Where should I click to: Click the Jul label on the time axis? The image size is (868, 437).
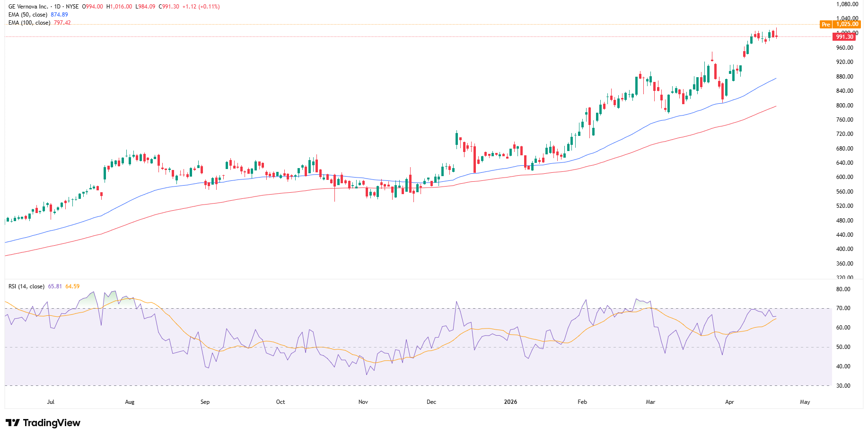click(51, 402)
